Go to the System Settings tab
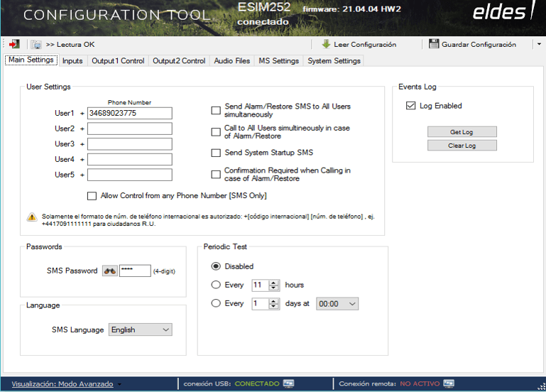Screen dimensions: 546x392 pos(334,61)
